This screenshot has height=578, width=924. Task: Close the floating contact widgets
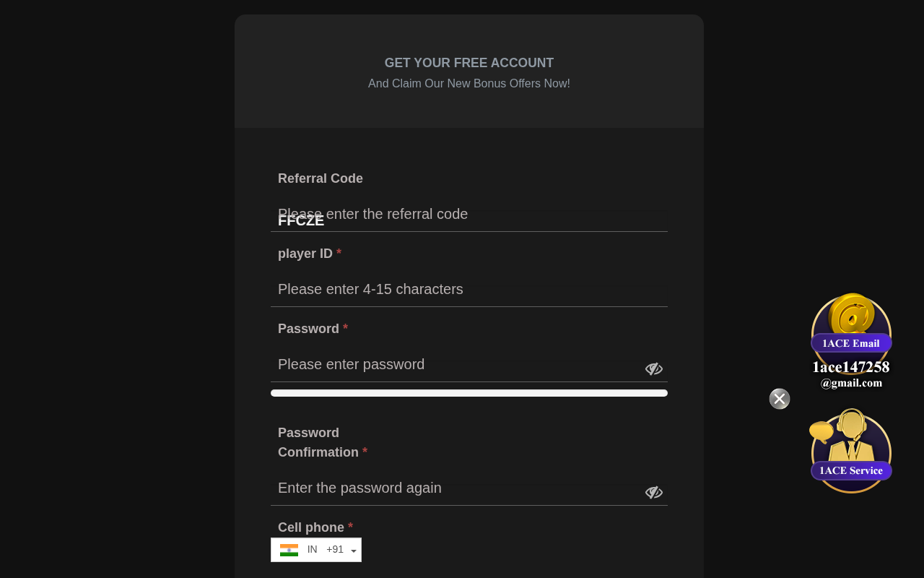point(780,399)
